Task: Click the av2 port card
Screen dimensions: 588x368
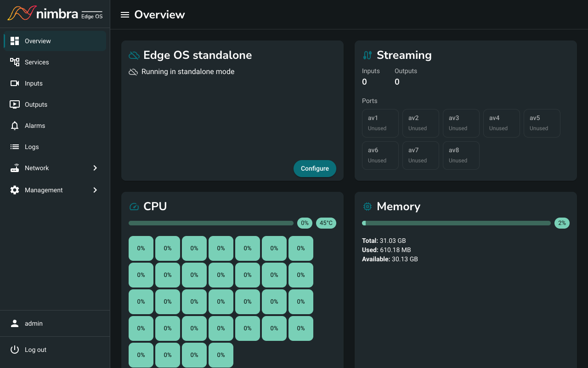Action: (421, 123)
